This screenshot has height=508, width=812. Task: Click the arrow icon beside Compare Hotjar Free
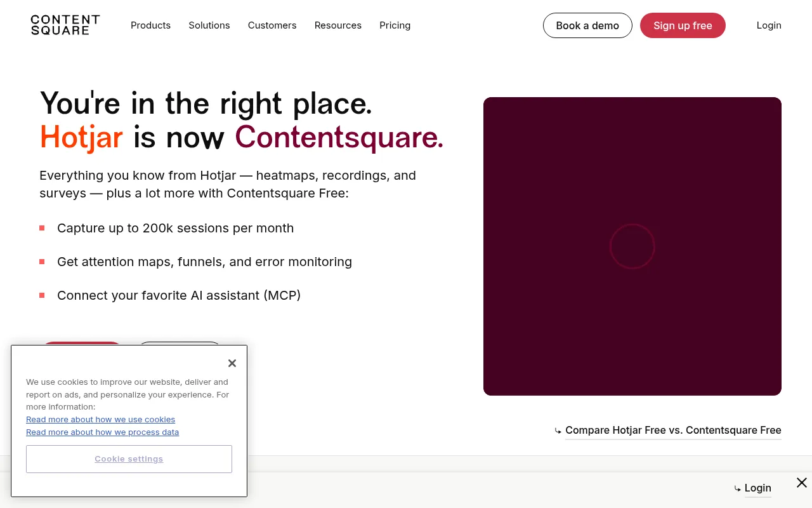point(558,431)
